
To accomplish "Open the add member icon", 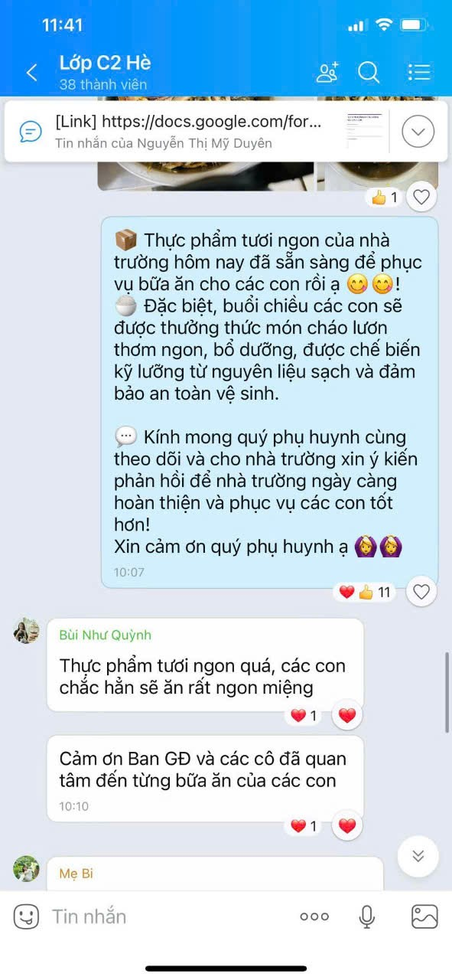I will (x=327, y=72).
